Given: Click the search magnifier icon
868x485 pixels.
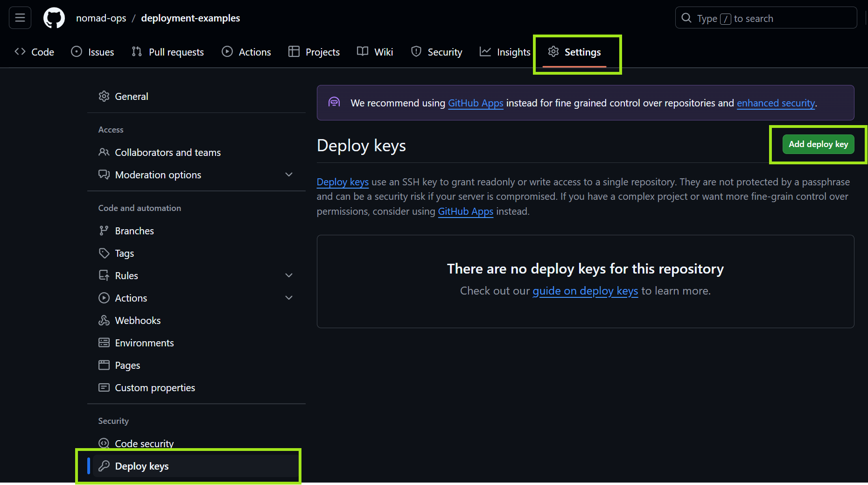Looking at the screenshot, I should click(x=686, y=18).
